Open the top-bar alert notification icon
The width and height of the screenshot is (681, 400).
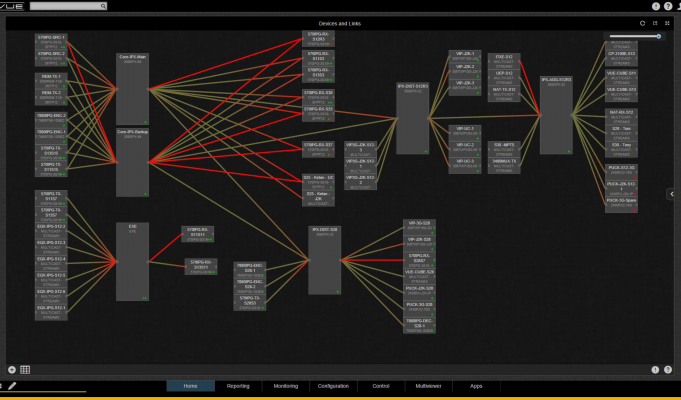656,6
